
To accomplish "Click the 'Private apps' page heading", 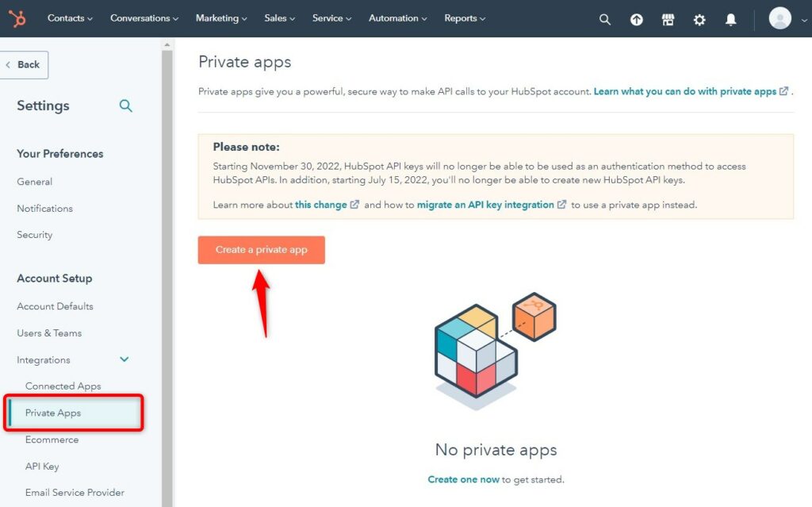I will (x=244, y=62).
